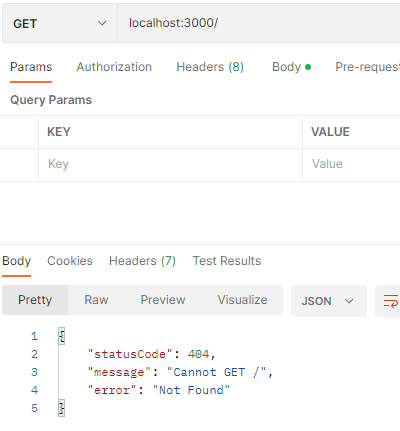Click the query param Value input
The height and width of the screenshot is (431, 400).
351,164
